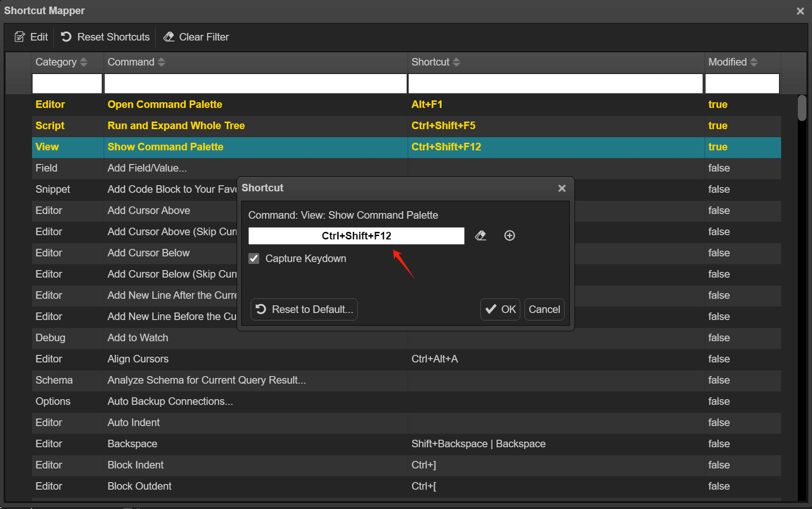Select the Align Cursors command

pyautogui.click(x=138, y=359)
